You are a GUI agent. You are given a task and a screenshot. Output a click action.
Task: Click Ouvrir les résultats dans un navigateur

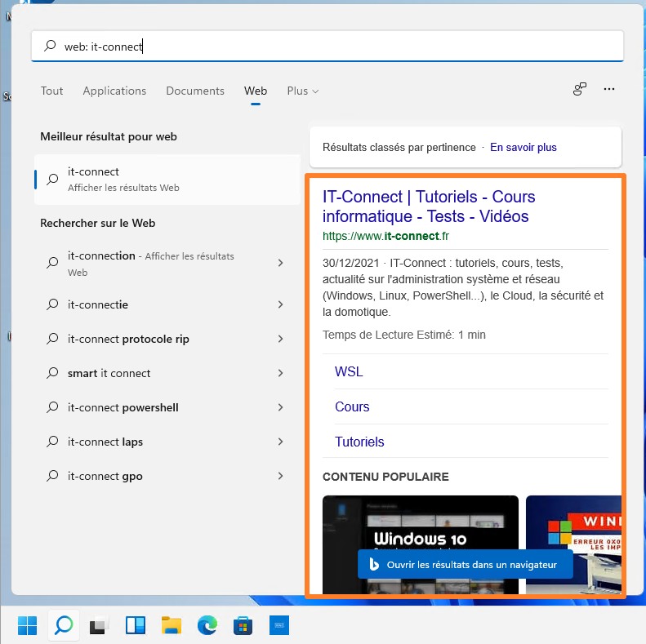point(463,564)
